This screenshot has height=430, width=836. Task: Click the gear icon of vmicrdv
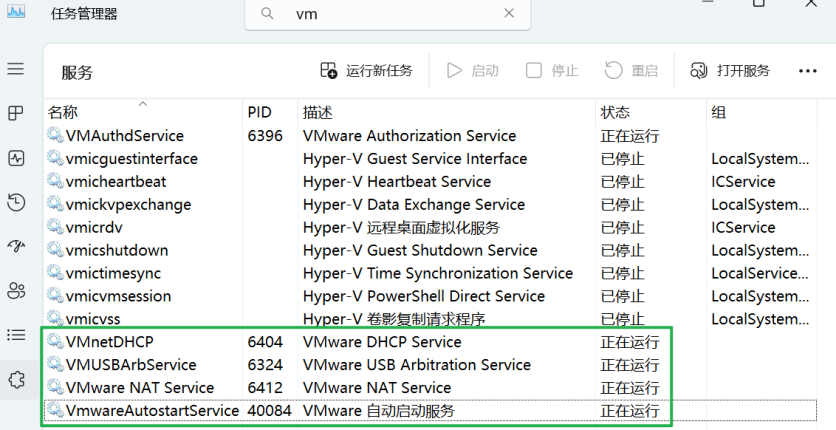click(x=55, y=226)
